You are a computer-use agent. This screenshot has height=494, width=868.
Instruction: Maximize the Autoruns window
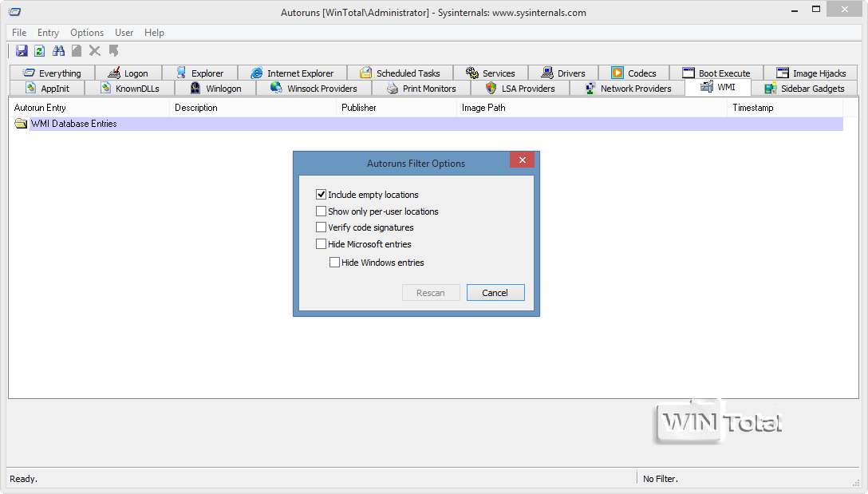(x=816, y=10)
